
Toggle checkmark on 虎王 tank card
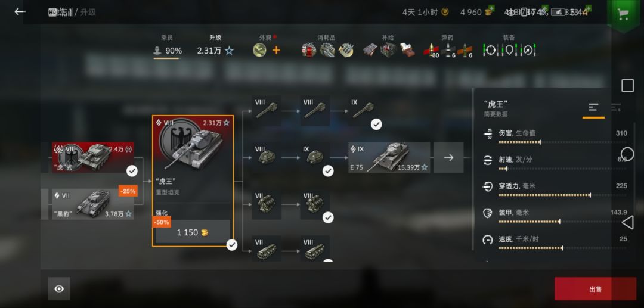232,245
